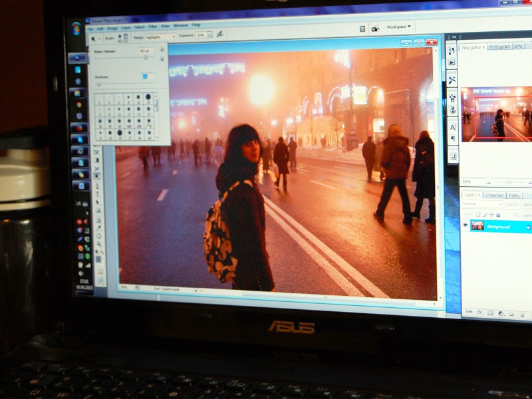The width and height of the screenshot is (532, 399).
Task: Switch to the Histogram tab
Action: [499, 47]
